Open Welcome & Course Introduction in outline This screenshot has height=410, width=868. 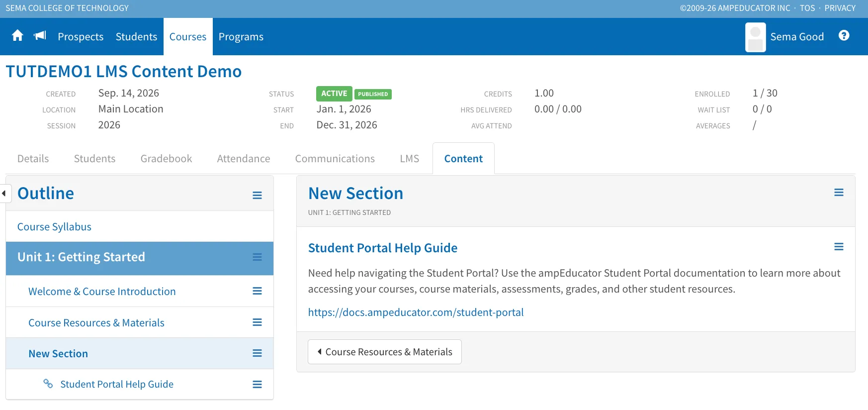tap(102, 292)
